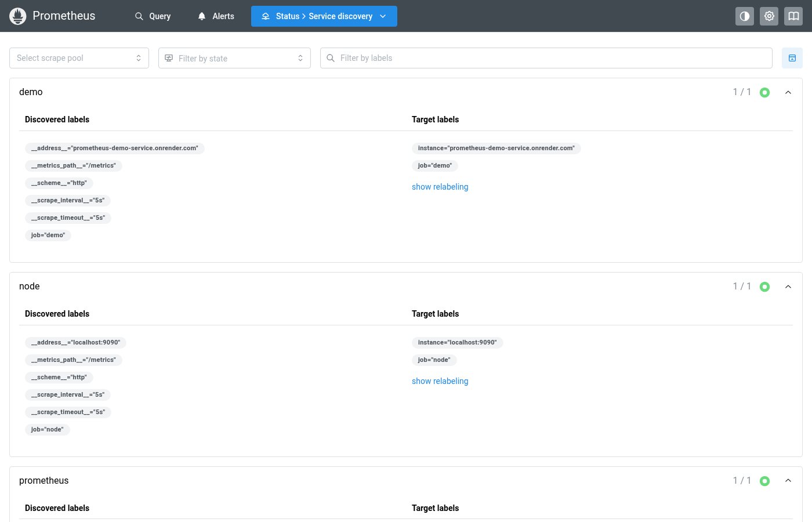Screen dimensions: 812x522
Task: Show relabeling for the node target
Action: (440, 381)
